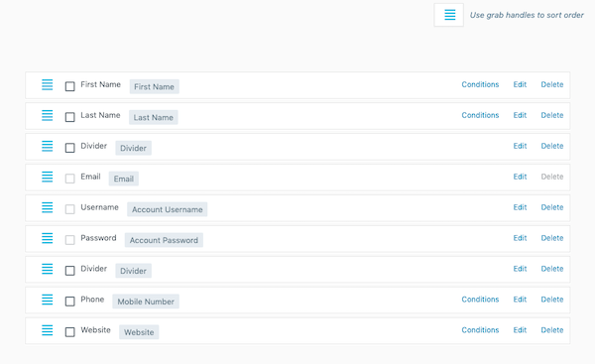This screenshot has height=364, width=595.
Task: Edit the Website field
Action: (x=520, y=330)
